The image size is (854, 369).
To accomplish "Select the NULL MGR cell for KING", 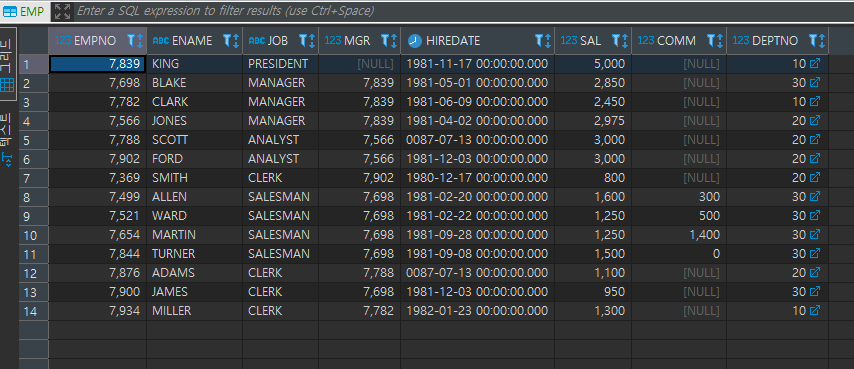I will pos(359,64).
